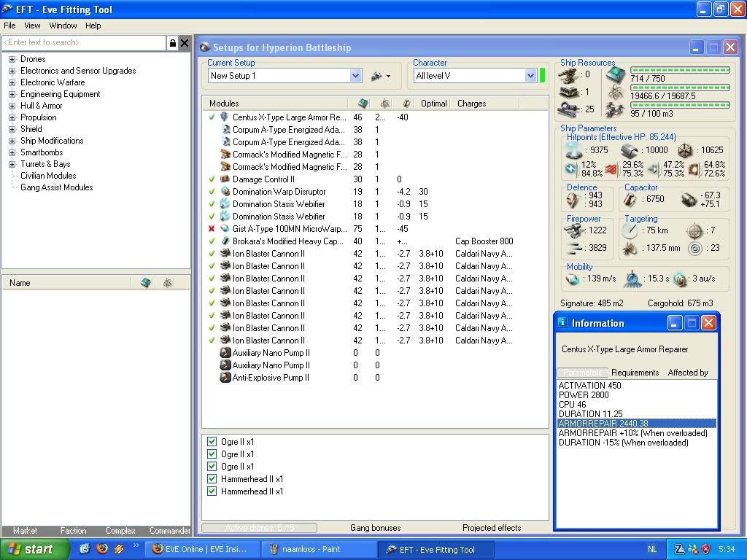
Task: Click the search text input field
Action: tap(84, 43)
